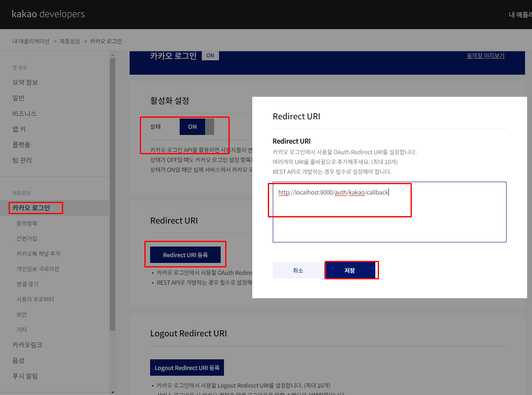This screenshot has width=532, height=395.
Task: Open 요약 정보 in sidebar
Action: (25, 82)
